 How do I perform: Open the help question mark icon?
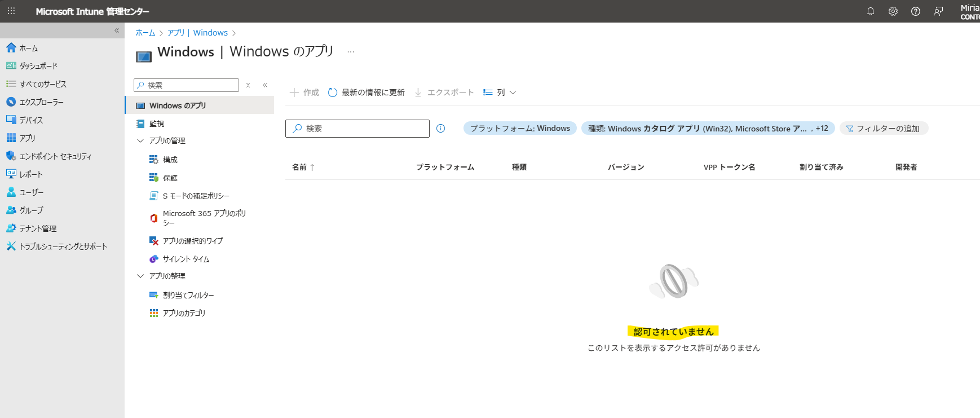click(x=916, y=11)
